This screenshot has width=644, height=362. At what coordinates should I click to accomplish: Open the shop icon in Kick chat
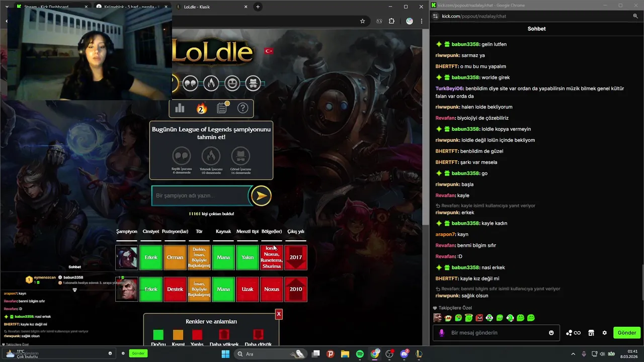[591, 333]
